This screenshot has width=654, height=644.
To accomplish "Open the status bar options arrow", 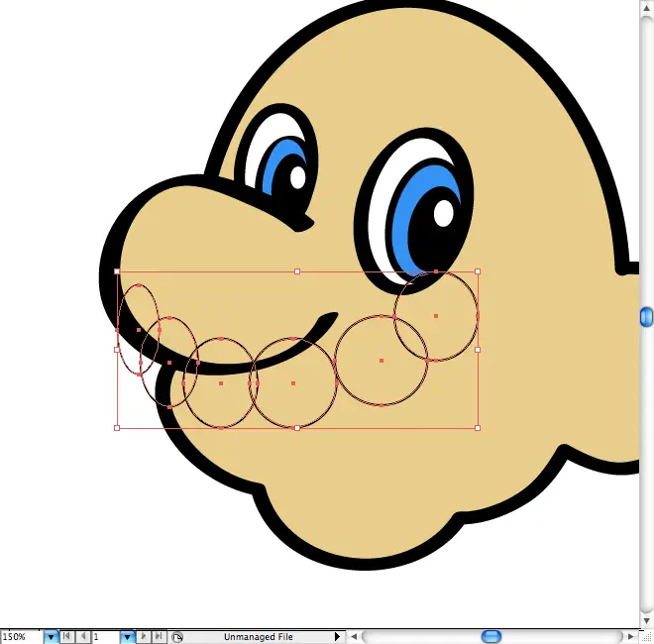I will click(337, 637).
